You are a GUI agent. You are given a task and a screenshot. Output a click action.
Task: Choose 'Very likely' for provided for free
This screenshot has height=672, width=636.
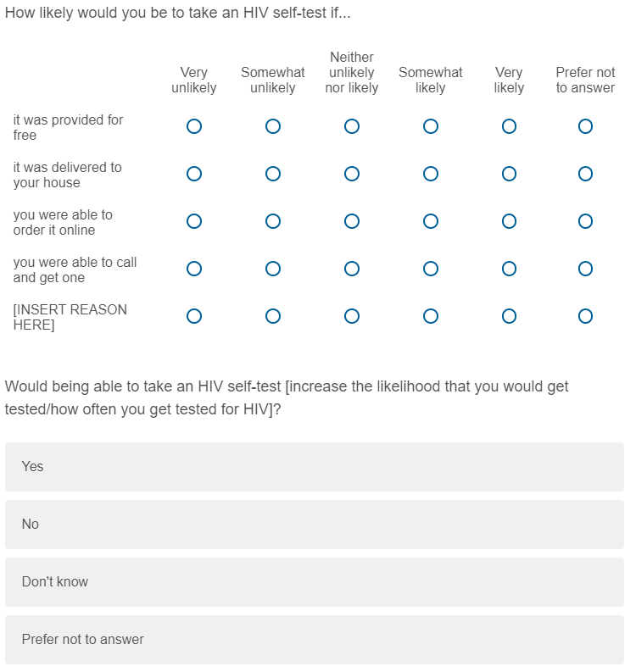pyautogui.click(x=509, y=126)
